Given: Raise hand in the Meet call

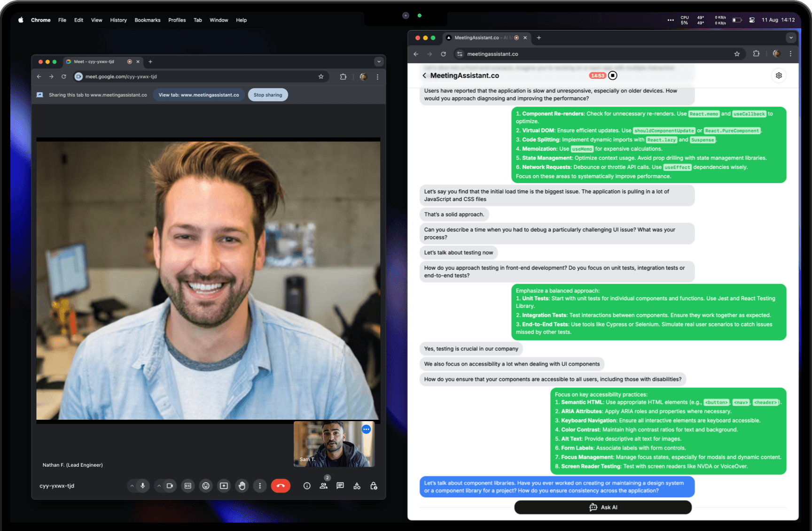Looking at the screenshot, I should tap(242, 486).
